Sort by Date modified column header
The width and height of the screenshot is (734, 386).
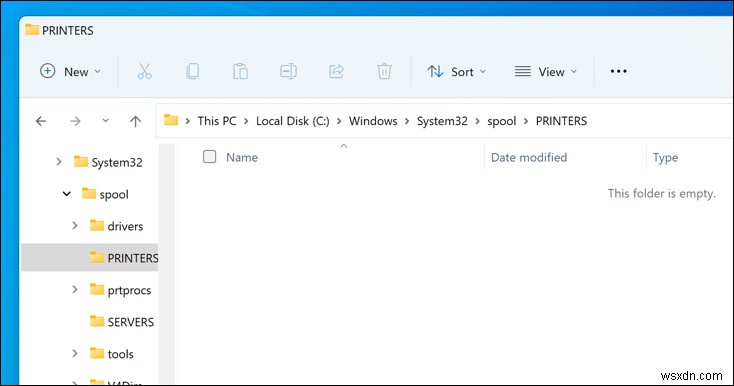click(x=529, y=157)
